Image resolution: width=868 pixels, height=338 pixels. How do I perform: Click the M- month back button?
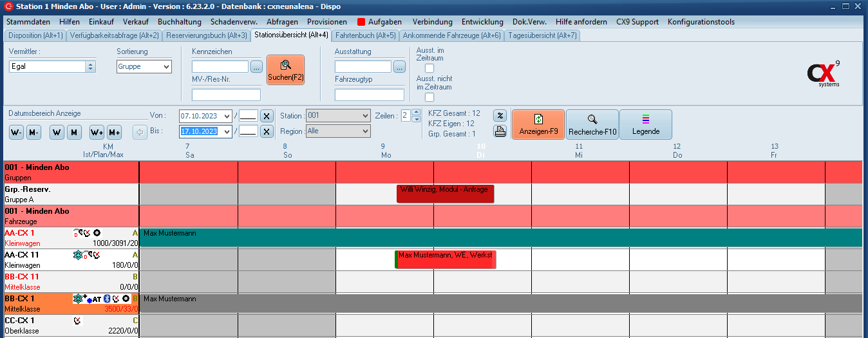click(x=33, y=132)
